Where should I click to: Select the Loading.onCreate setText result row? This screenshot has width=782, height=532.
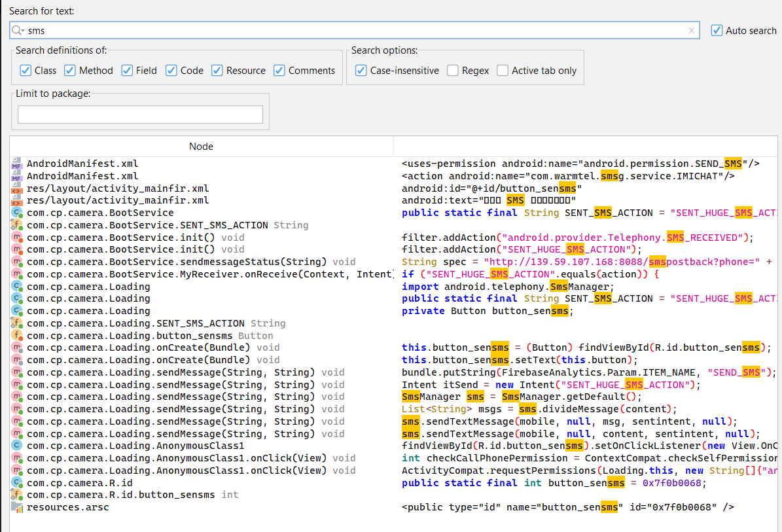pos(394,360)
